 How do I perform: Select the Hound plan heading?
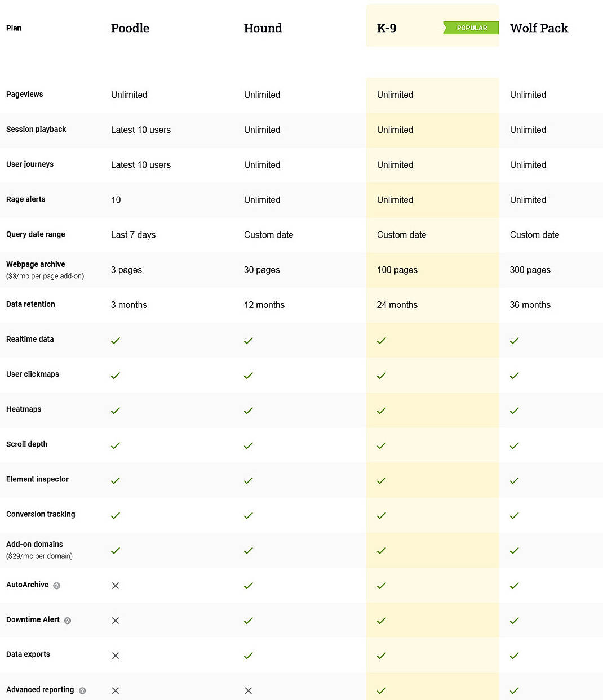263,28
